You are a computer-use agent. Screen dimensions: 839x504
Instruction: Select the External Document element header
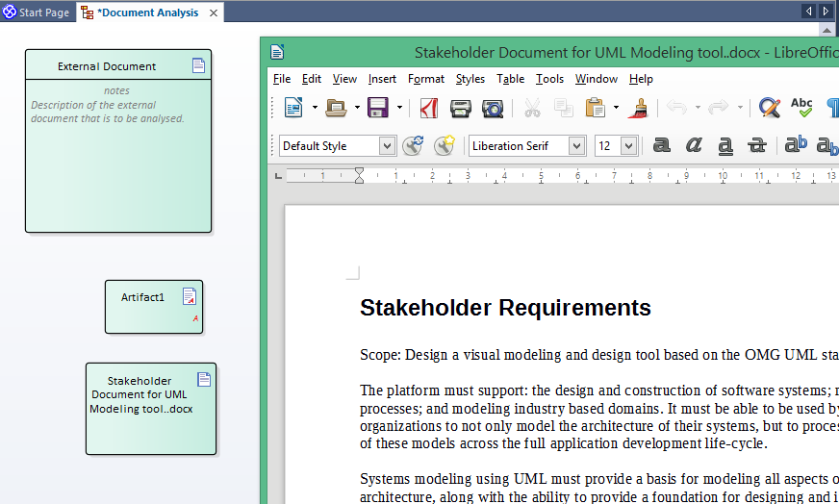click(107, 66)
